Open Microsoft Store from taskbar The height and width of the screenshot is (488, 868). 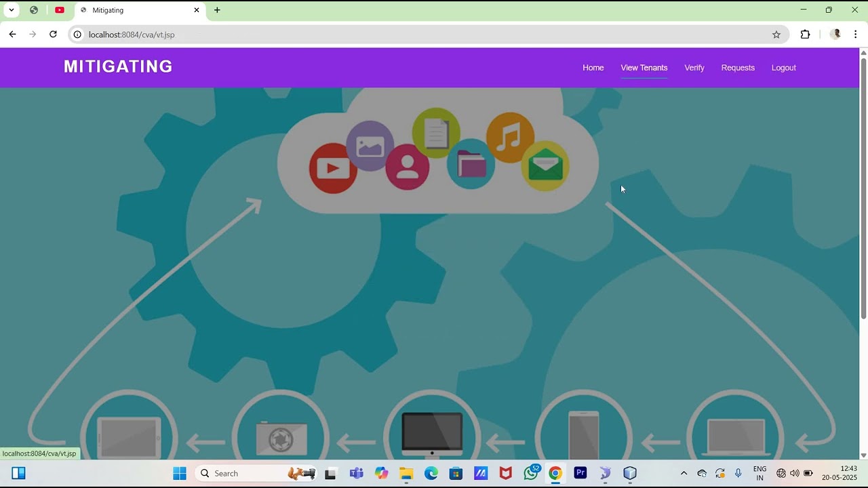(456, 473)
